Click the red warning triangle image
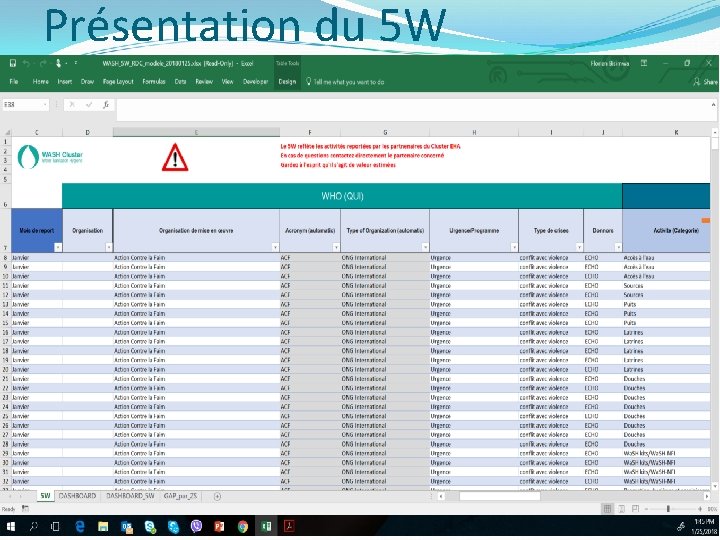The height and width of the screenshot is (540, 720). 175,158
